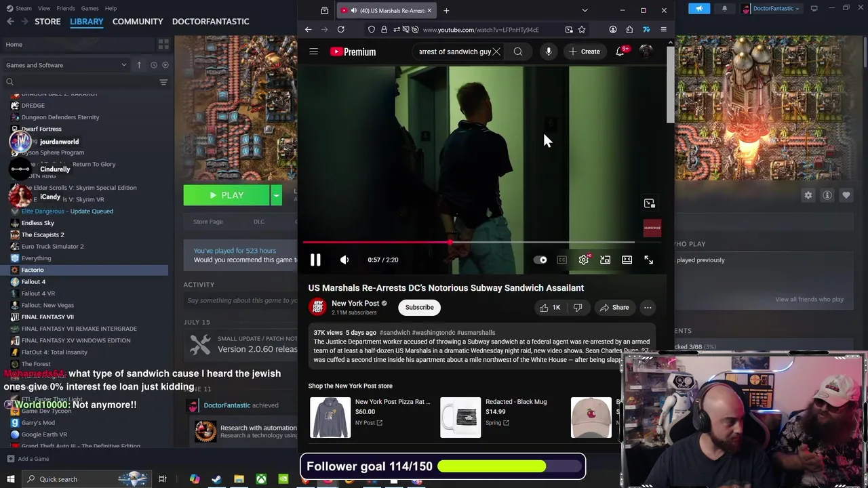The width and height of the screenshot is (868, 488).
Task: List all tabs with the chevron
Action: (585, 10)
